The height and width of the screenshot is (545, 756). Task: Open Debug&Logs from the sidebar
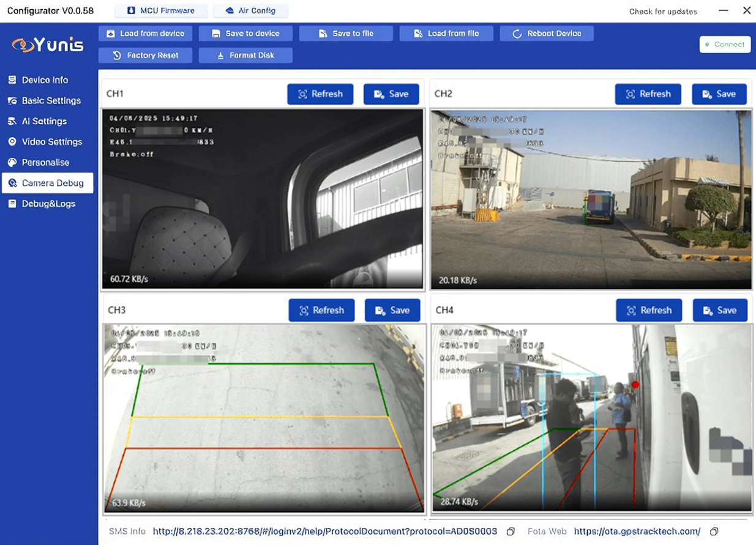tap(48, 204)
